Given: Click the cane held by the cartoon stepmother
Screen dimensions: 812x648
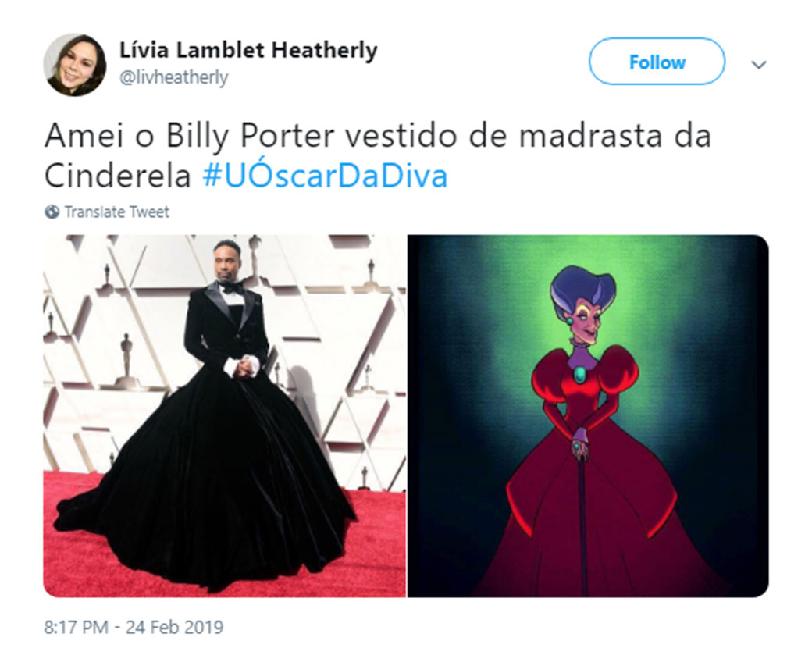Looking at the screenshot, I should pos(584,523).
